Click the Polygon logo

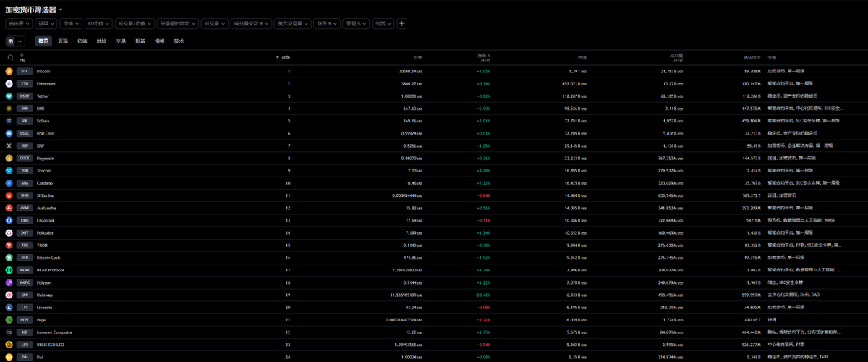coord(9,282)
